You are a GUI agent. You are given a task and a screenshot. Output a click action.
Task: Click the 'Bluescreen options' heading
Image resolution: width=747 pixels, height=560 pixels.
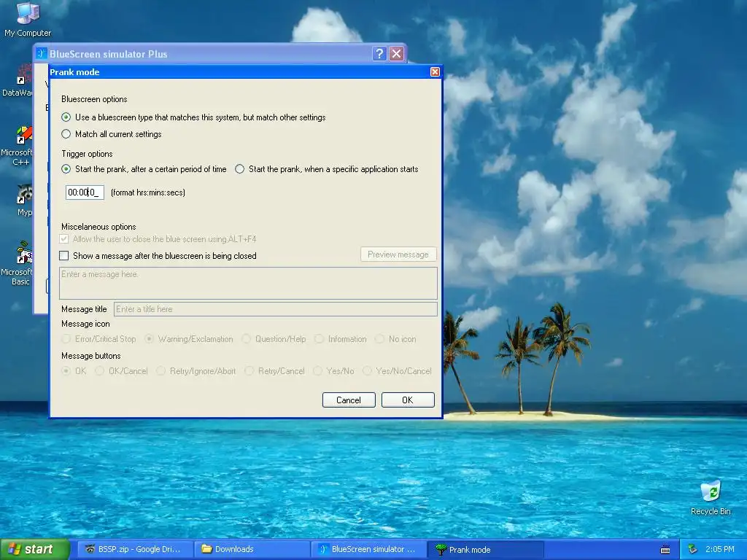pyautogui.click(x=94, y=99)
